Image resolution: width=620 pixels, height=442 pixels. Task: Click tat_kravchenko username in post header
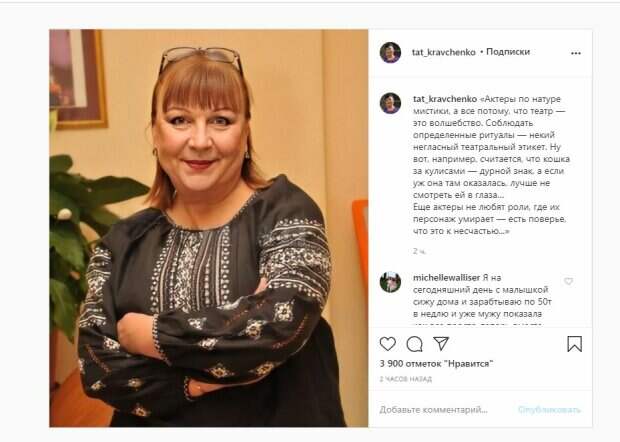tap(444, 52)
